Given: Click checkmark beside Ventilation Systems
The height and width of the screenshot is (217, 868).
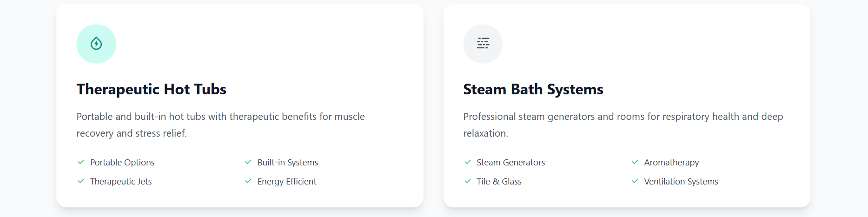Looking at the screenshot, I should [x=635, y=181].
